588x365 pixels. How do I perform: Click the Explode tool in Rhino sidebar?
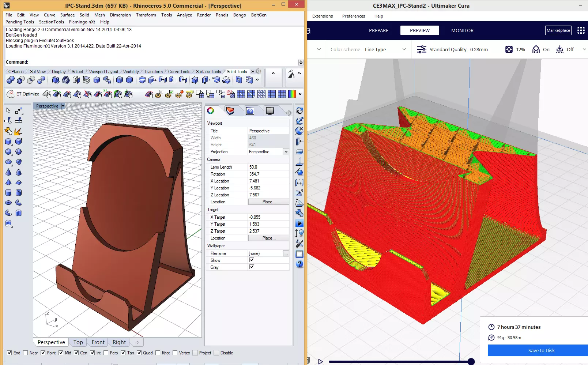(18, 131)
